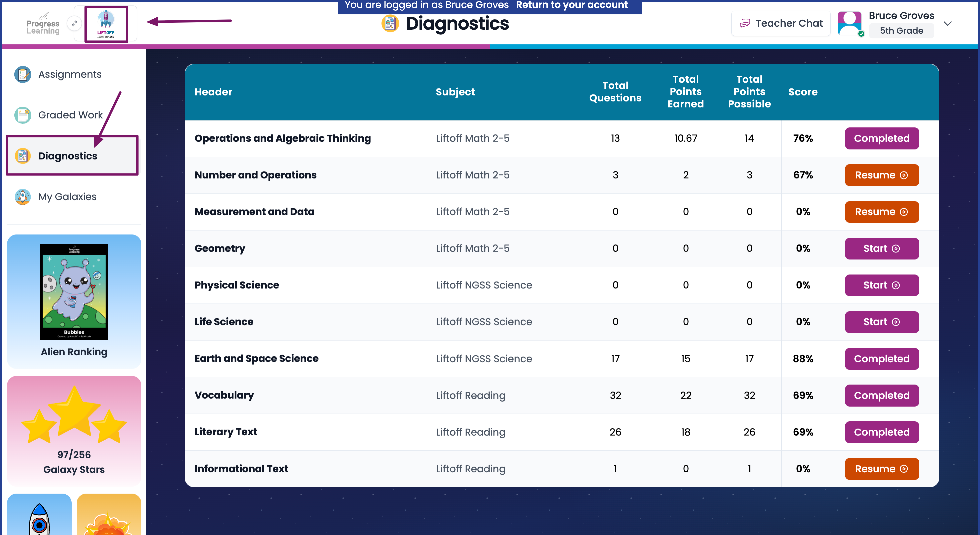
Task: Click the My Galaxies rocket icon
Action: click(x=22, y=197)
